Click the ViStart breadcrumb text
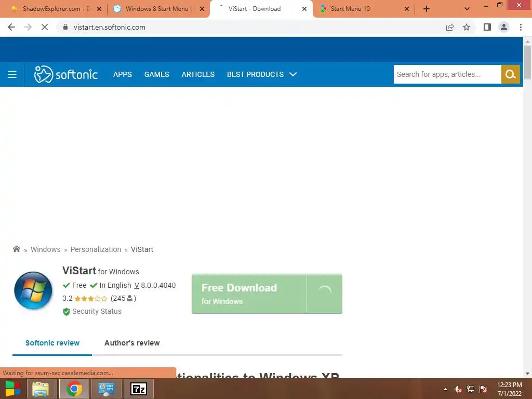 click(x=142, y=249)
